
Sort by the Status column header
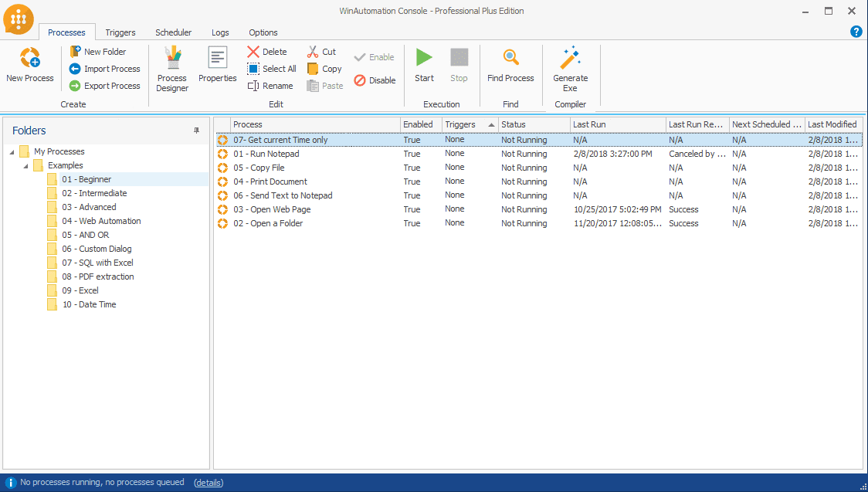(534, 124)
